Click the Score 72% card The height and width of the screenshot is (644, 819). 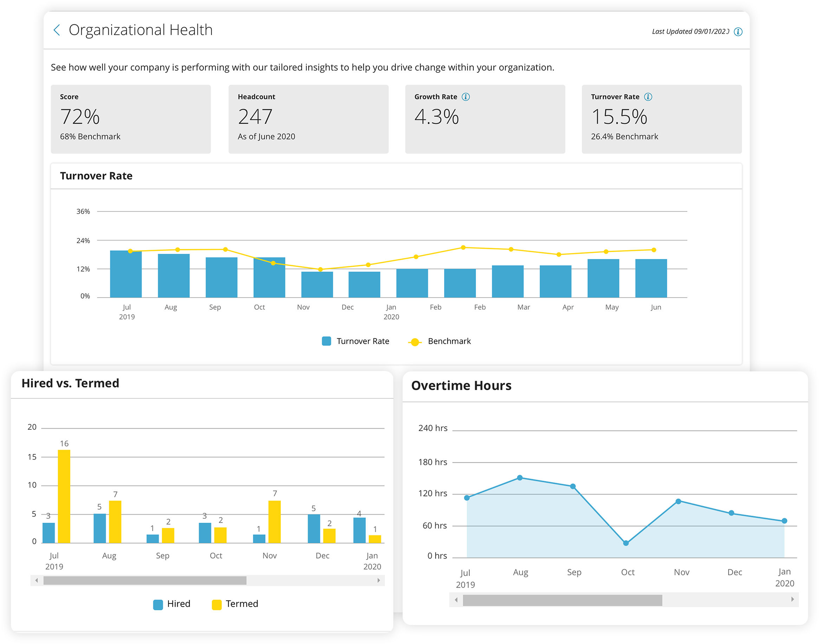(x=130, y=119)
